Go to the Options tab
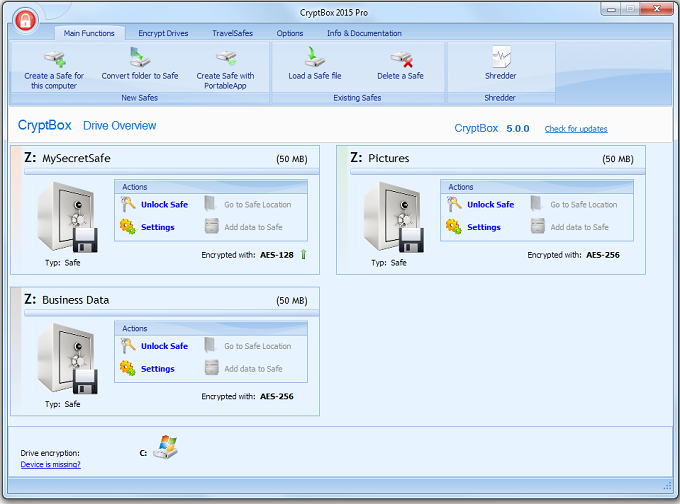 pyautogui.click(x=290, y=33)
